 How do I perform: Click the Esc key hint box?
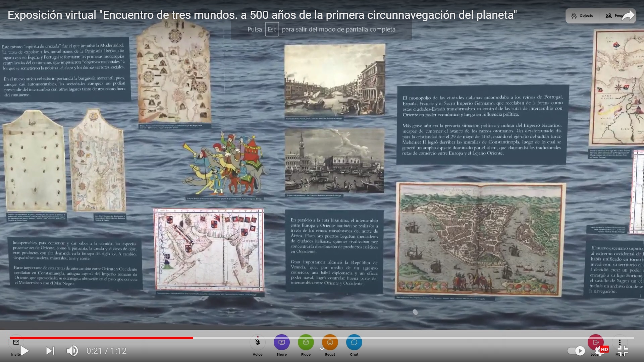click(272, 29)
